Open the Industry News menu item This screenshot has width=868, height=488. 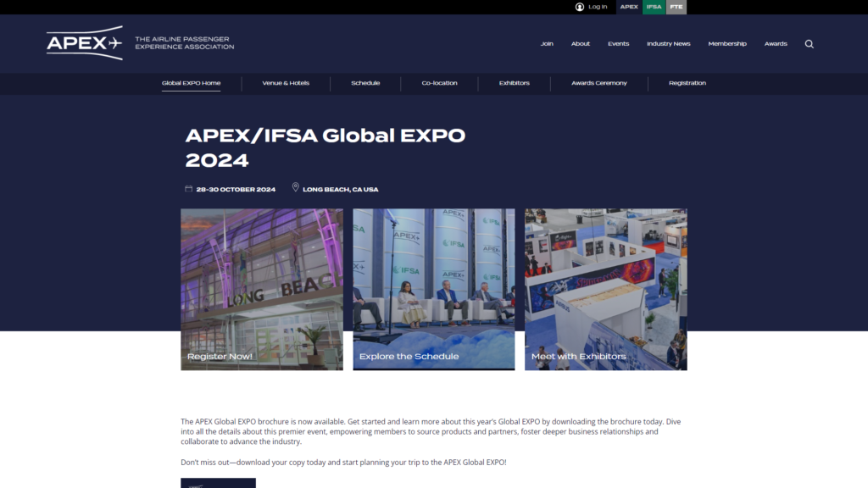(669, 44)
